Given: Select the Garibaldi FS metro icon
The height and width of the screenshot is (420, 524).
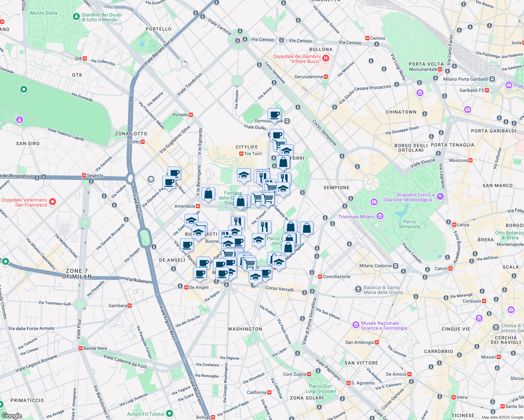Looking at the screenshot, I should [487, 90].
